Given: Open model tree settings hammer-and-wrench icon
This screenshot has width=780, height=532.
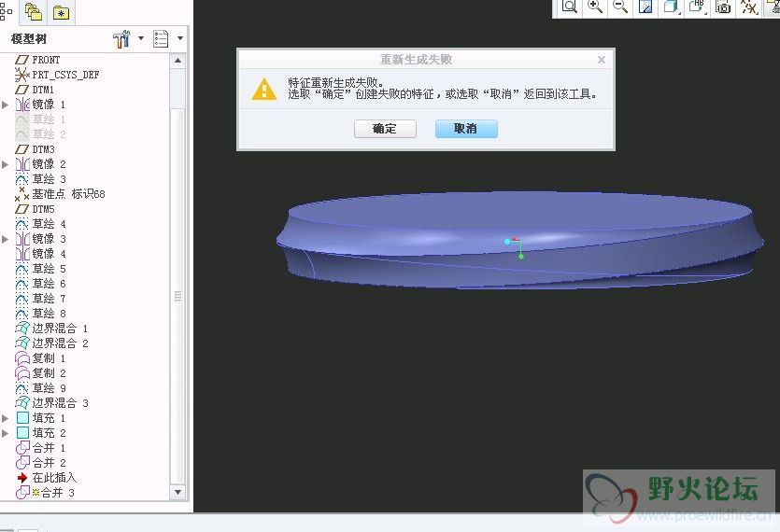Looking at the screenshot, I should (121, 39).
